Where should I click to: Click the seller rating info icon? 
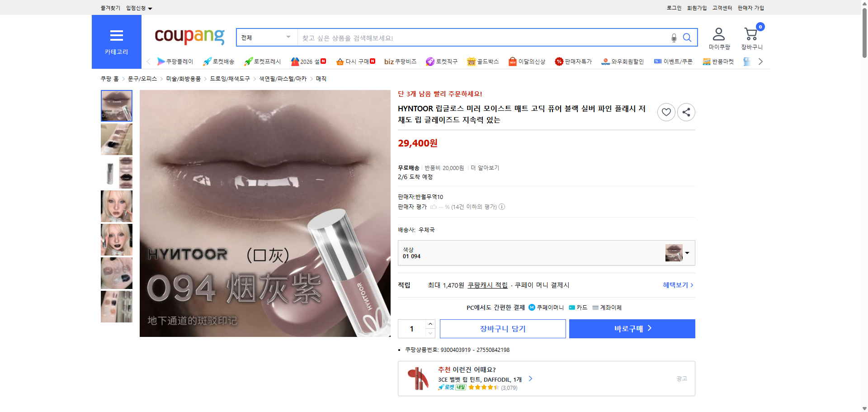pyautogui.click(x=501, y=207)
